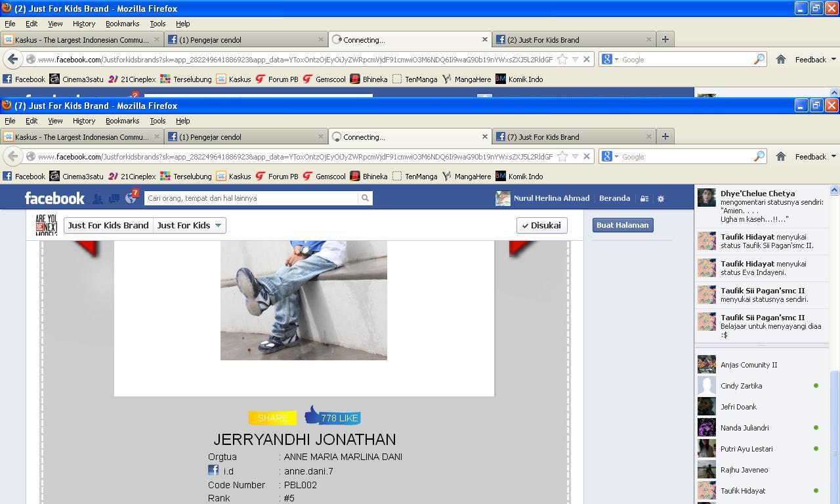This screenshot has width=840, height=504.
Task: Open 21Cineplex bookmark in (7) window
Action: tap(132, 176)
